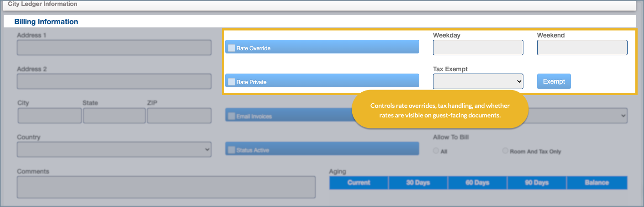The image size is (644, 207).
Task: Open the Tax Exempt dropdown
Action: pos(478,81)
